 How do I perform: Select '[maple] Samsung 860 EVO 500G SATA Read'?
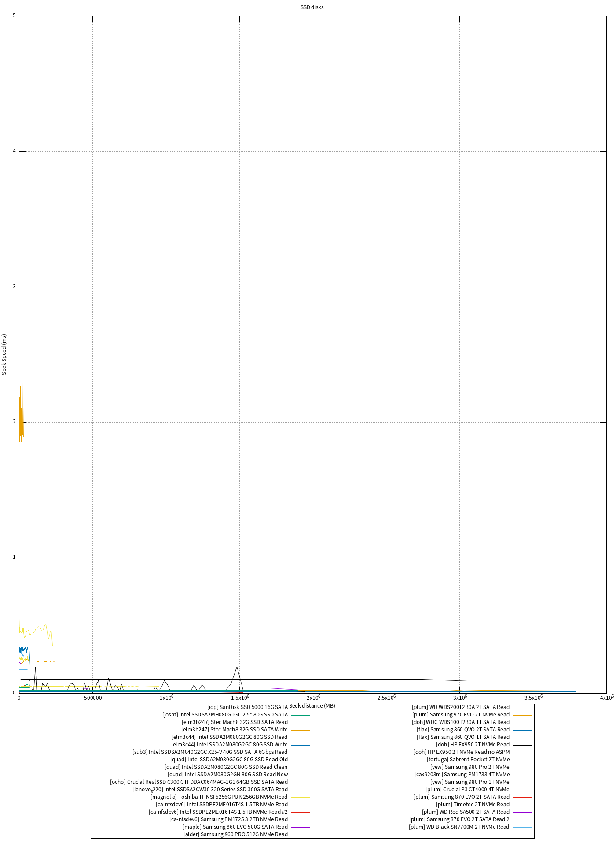click(235, 827)
